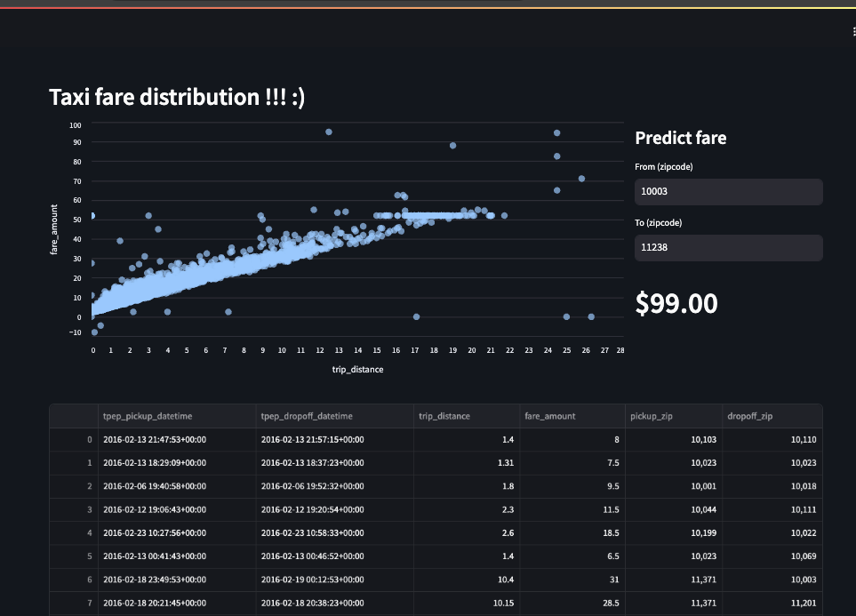Focus the To (zipcode) field with 11238
856x616 pixels.
[728, 247]
